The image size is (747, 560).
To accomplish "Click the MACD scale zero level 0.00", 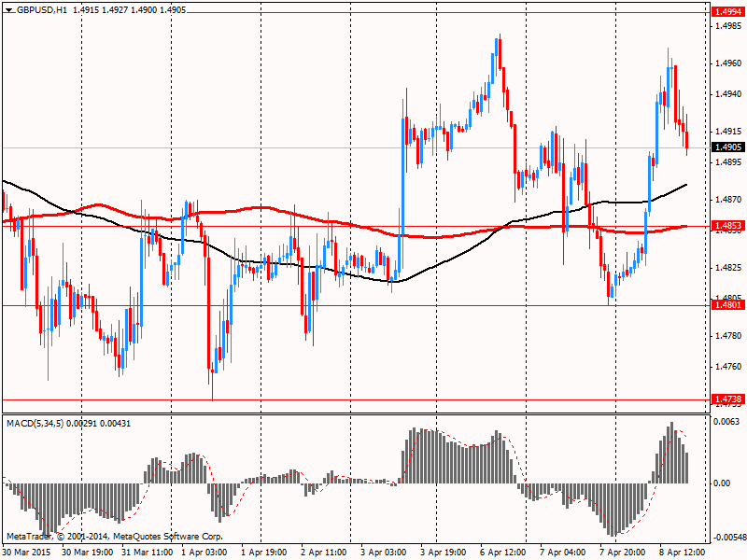I will 723,483.
